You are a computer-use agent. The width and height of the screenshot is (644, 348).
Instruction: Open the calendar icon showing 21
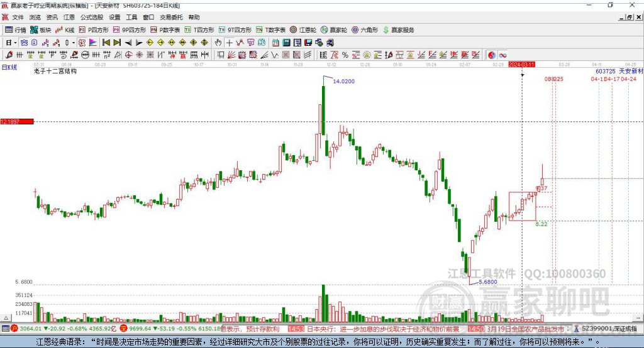click(x=275, y=43)
